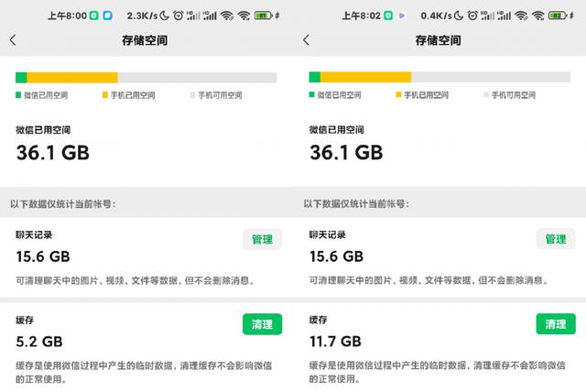Tap the green notification icon beside 8:02
Viewport: 586px width, 392px height.
pos(388,16)
